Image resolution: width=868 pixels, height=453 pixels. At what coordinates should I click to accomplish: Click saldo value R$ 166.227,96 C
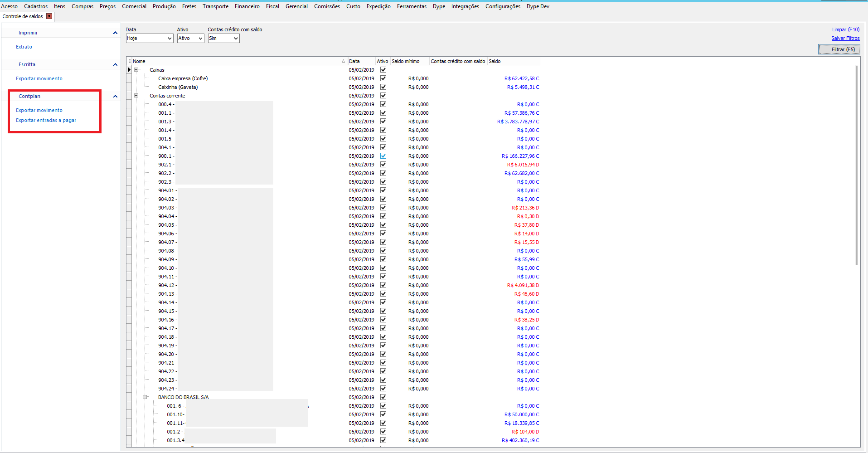(520, 156)
